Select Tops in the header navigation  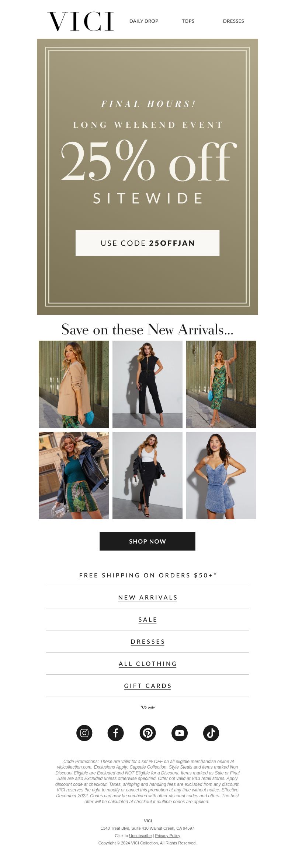pyautogui.click(x=188, y=21)
